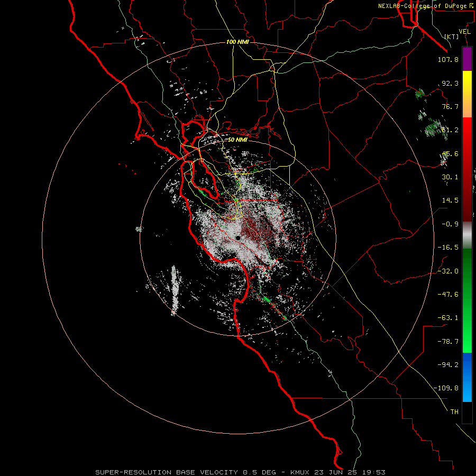
Task: Pick the yellow-orange segment of the velocity bar
Action: click(x=467, y=94)
